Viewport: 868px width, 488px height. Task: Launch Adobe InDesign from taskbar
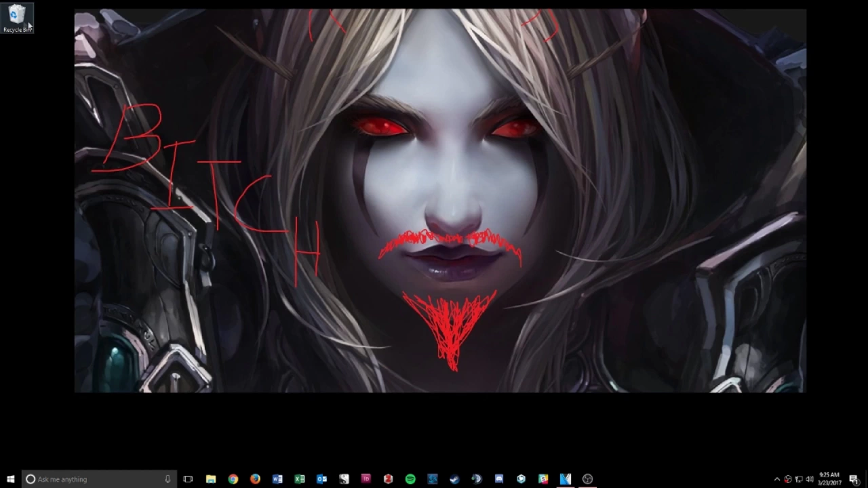(x=366, y=479)
